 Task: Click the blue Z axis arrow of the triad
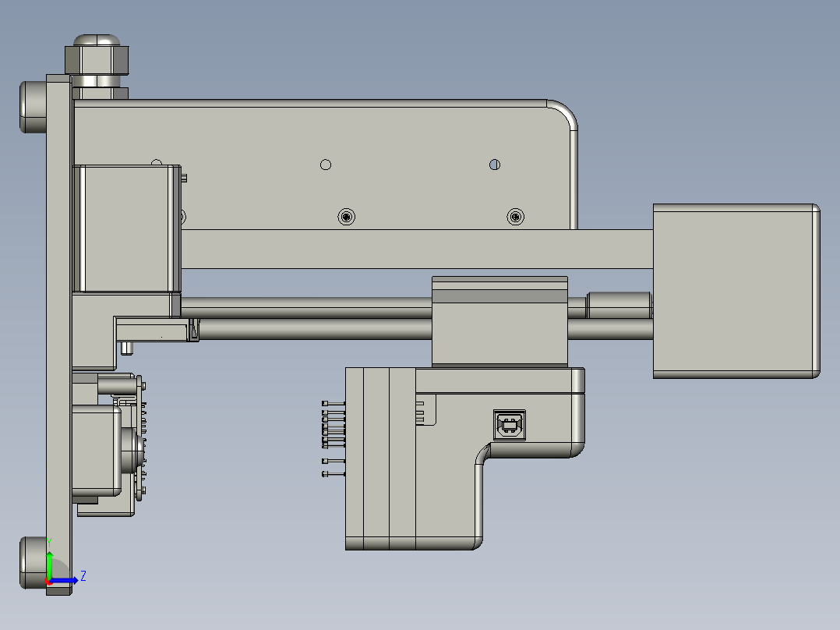(x=68, y=579)
